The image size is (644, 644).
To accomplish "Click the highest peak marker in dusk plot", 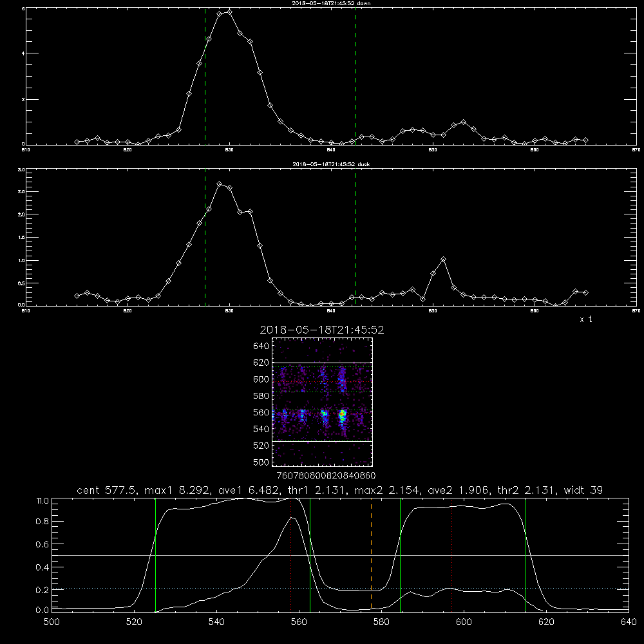I will (x=220, y=184).
